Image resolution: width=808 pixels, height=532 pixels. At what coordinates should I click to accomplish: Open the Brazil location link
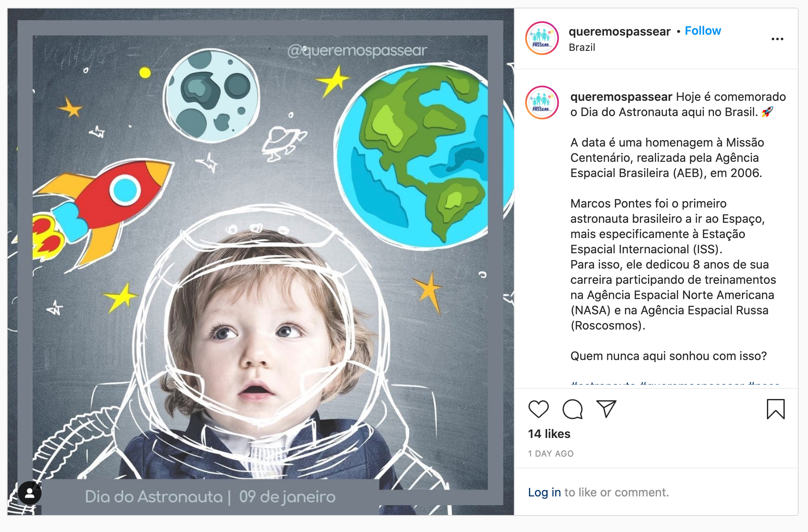(x=582, y=47)
